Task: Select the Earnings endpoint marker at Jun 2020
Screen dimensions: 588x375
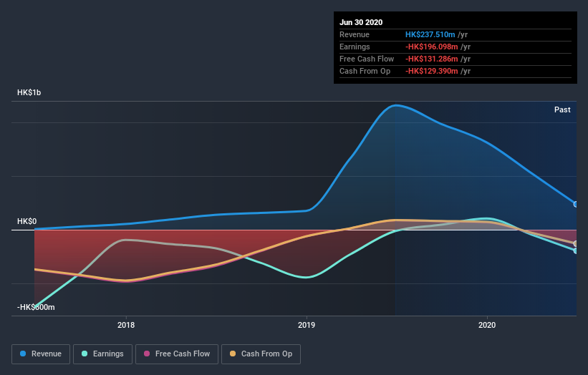Action: pyautogui.click(x=576, y=250)
